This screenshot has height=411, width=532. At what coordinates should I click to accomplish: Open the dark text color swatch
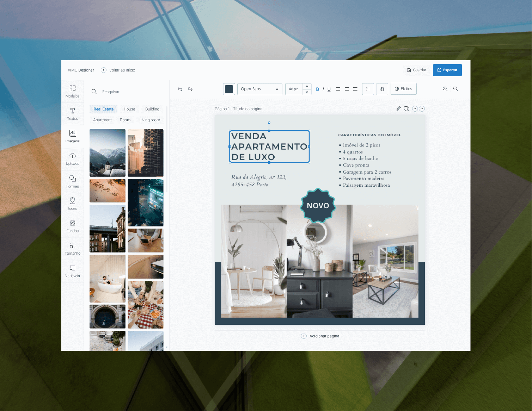(x=229, y=89)
